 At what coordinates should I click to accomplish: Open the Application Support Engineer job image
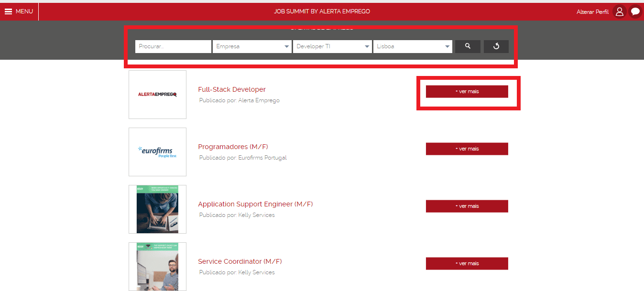pos(157,209)
